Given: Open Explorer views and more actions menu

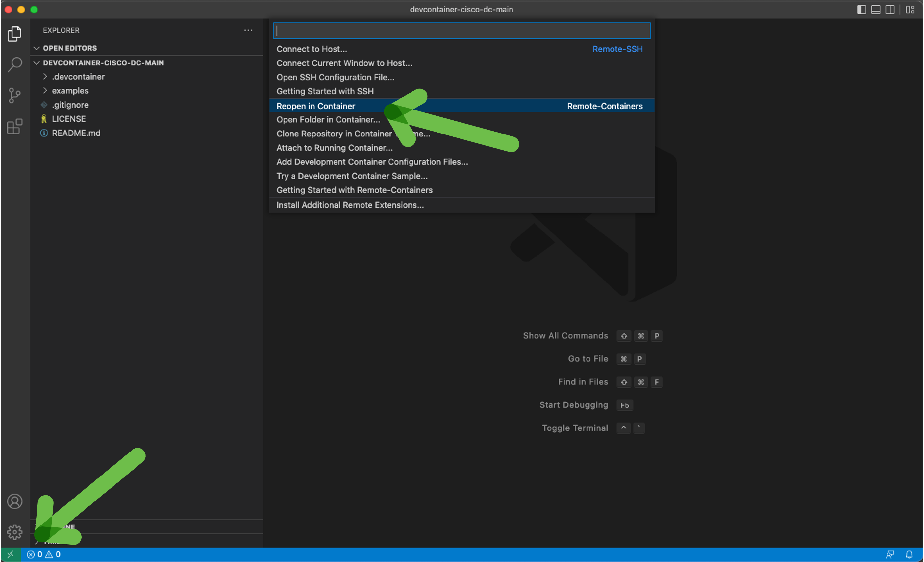Looking at the screenshot, I should click(x=248, y=30).
